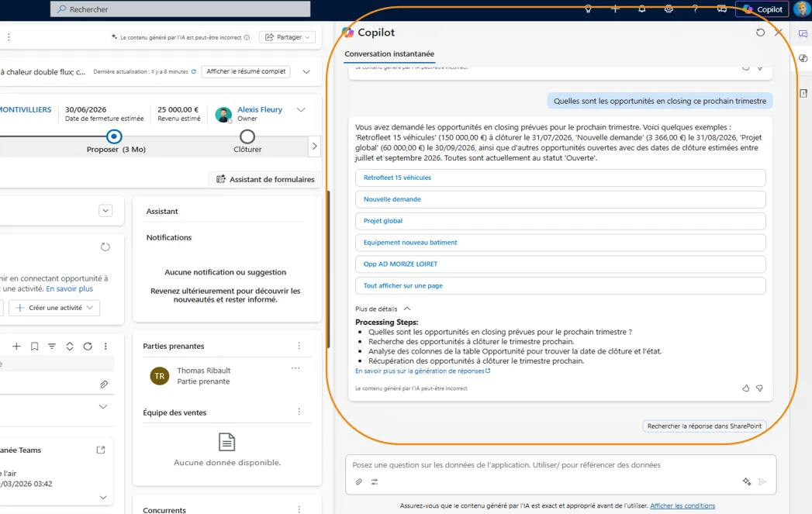
Task: Click the send message arrow icon
Action: (762, 482)
